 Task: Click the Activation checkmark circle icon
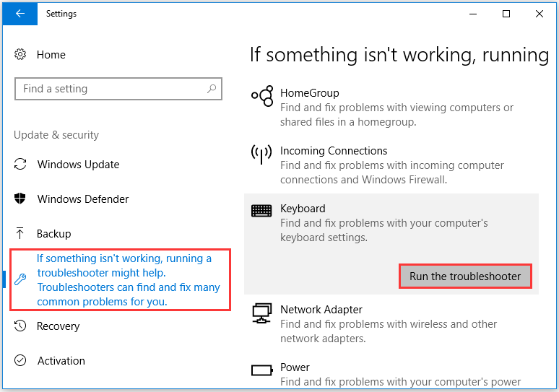20,360
